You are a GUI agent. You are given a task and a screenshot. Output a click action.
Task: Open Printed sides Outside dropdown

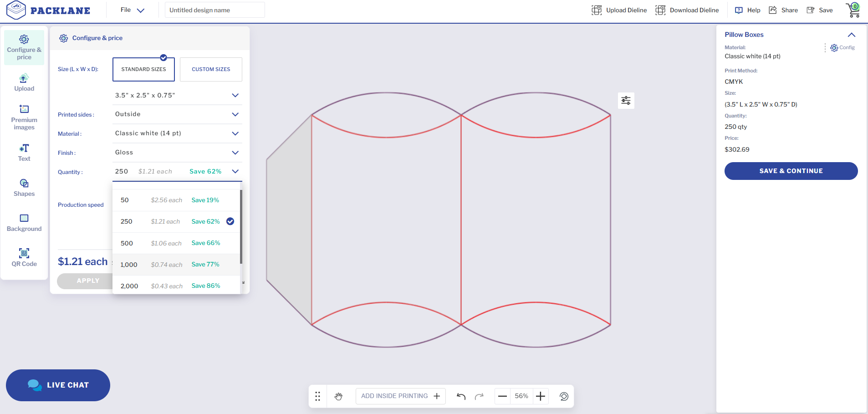pos(177,114)
